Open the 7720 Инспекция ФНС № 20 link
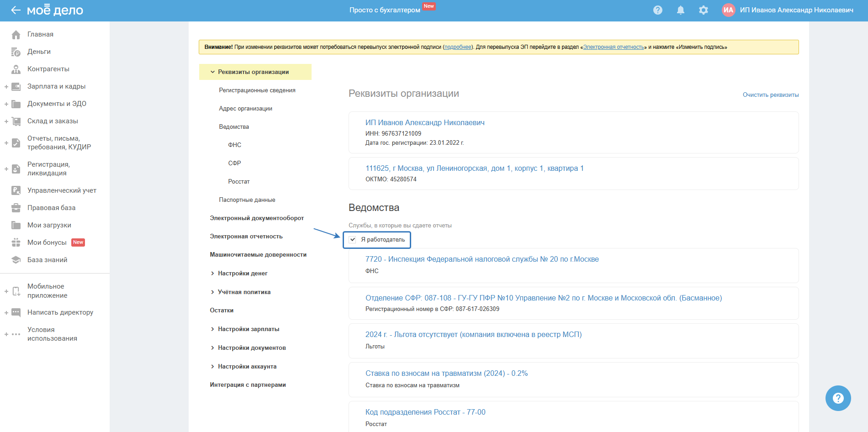The height and width of the screenshot is (432, 868). [482, 259]
